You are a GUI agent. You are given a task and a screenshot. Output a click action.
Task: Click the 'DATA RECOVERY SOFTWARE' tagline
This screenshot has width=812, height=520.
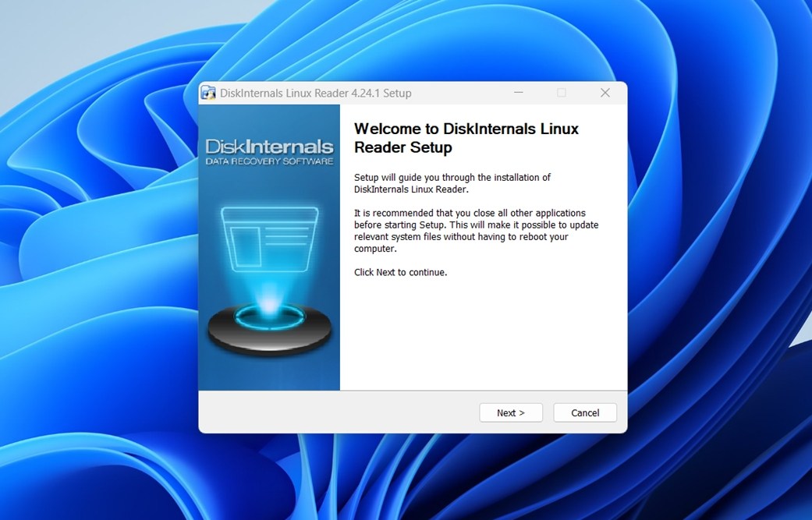pyautogui.click(x=268, y=161)
